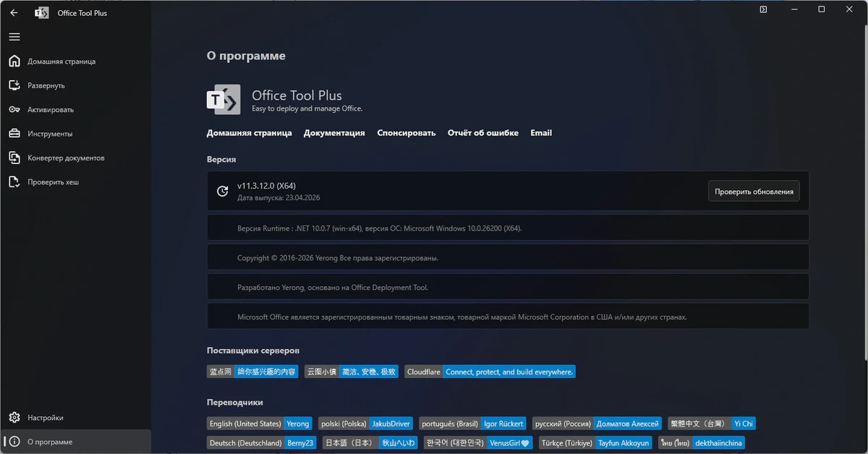The width and height of the screenshot is (868, 454).
Task: Open Инструменты from sidebar
Action: pyautogui.click(x=75, y=134)
